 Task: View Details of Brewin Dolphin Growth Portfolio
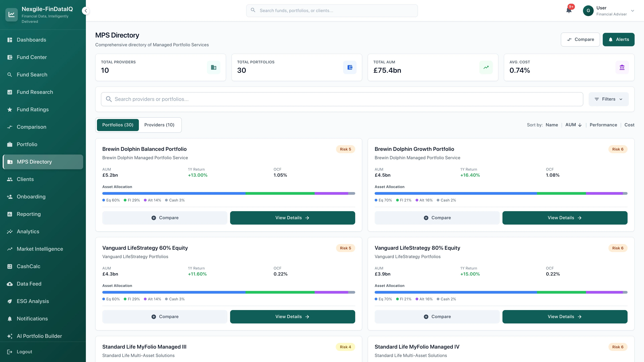(565, 218)
